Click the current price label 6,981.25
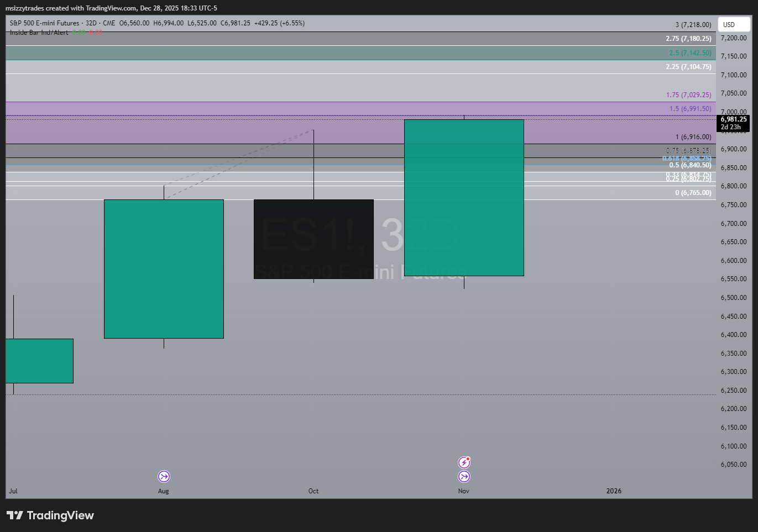The height and width of the screenshot is (532, 758). tap(734, 119)
